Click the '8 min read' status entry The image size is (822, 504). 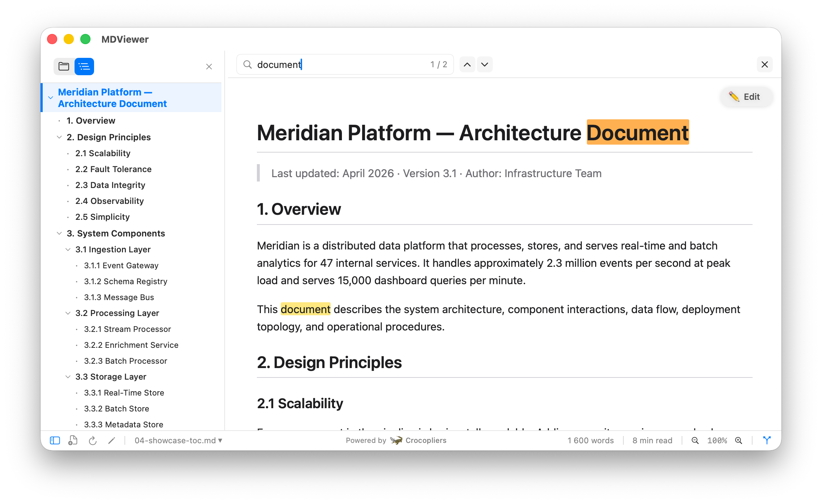pos(652,440)
